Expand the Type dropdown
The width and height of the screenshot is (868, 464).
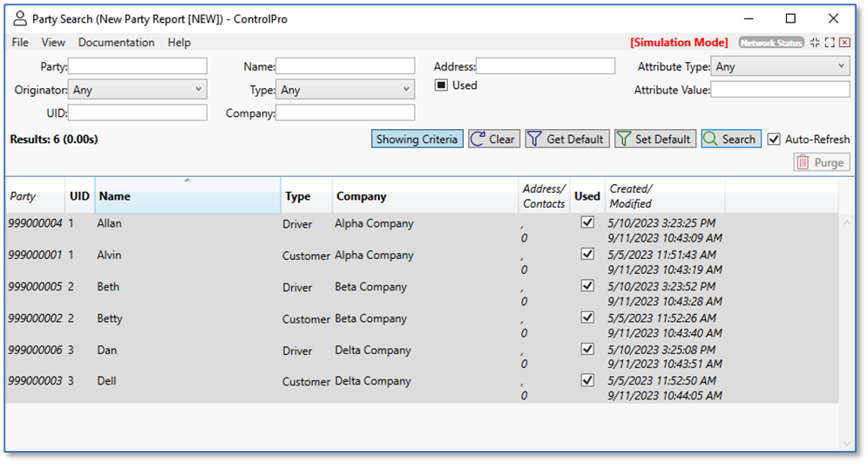pyautogui.click(x=345, y=90)
